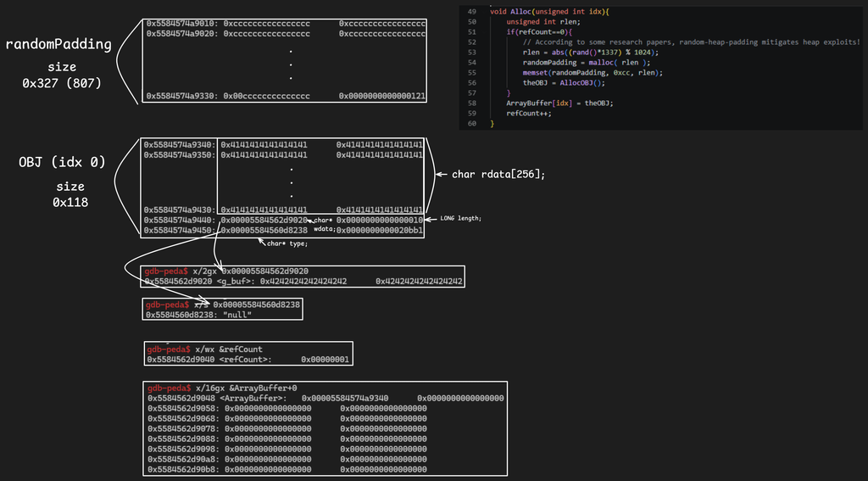Click code line 'ArrayBuffer[idx] = theOBJ;'
Image resolution: width=868 pixels, height=481 pixels.
pos(559,103)
